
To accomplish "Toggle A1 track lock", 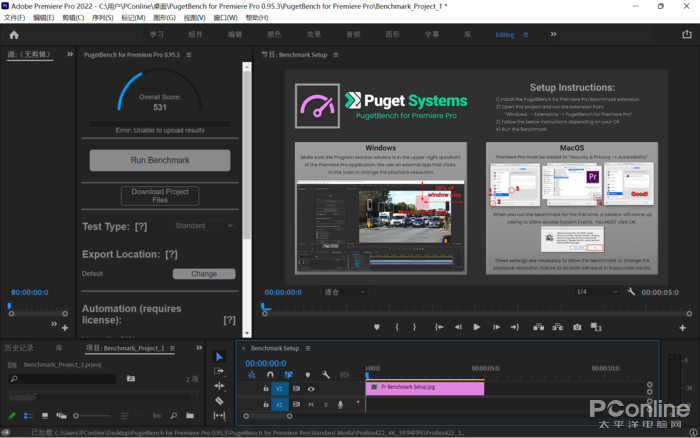I will (x=266, y=405).
